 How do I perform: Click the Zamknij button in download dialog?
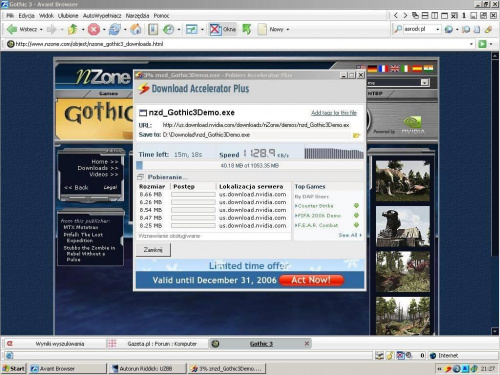click(153, 250)
